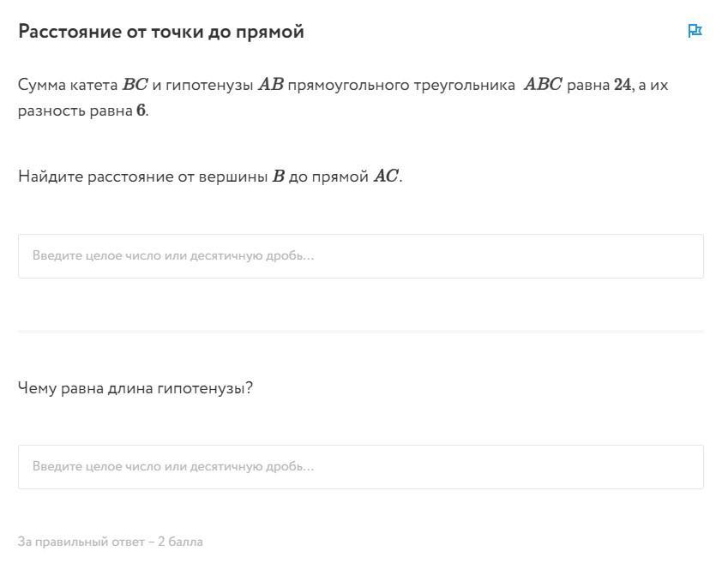Click the word "Сумма" starting the problem
Screen dimensions: 728x575
(x=40, y=85)
